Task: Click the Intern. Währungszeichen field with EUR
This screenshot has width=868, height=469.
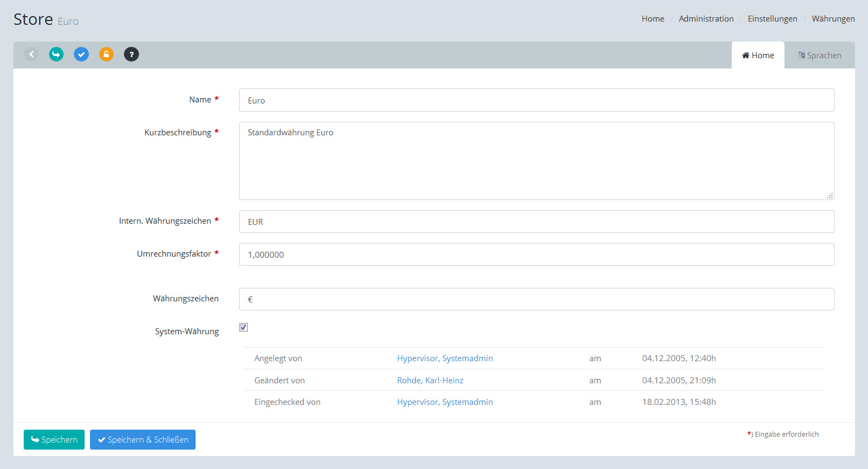Action: [x=536, y=222]
